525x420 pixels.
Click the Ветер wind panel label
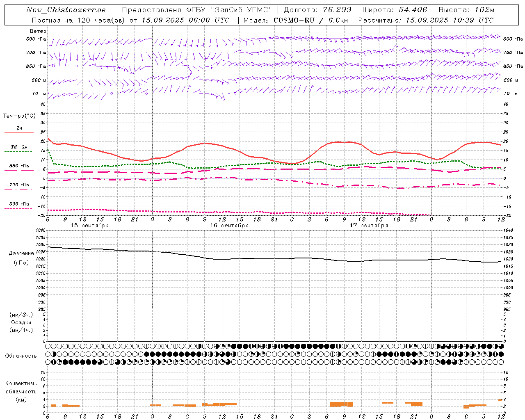click(x=38, y=31)
